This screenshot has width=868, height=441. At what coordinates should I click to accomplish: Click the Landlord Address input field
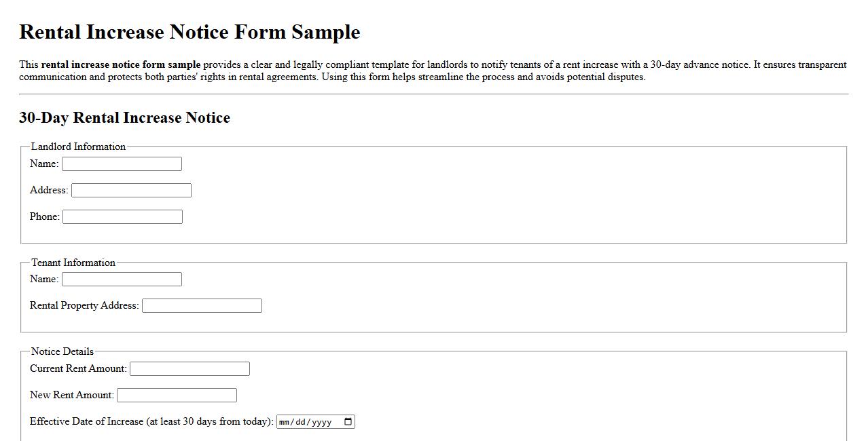131,190
